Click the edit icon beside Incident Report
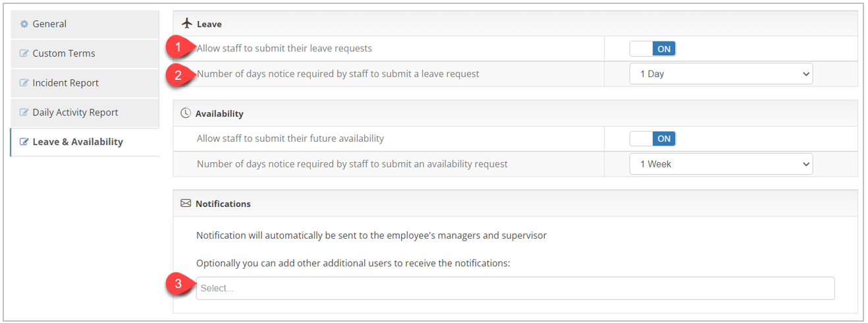This screenshot has height=323, width=868. (x=24, y=83)
